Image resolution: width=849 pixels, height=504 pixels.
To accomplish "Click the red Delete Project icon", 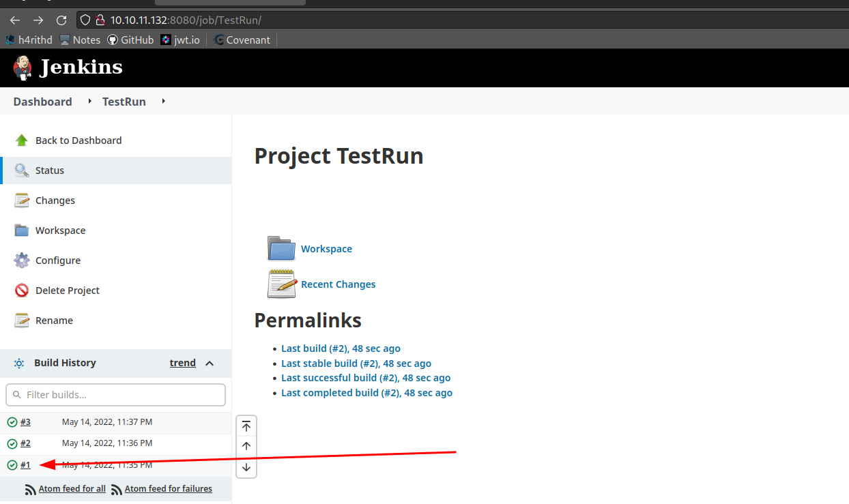I will pos(22,291).
